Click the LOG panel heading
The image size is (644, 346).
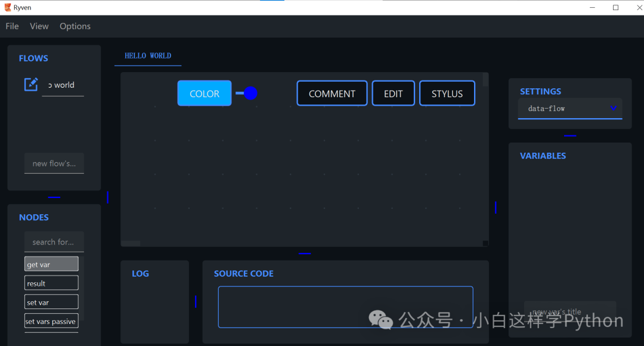point(141,274)
